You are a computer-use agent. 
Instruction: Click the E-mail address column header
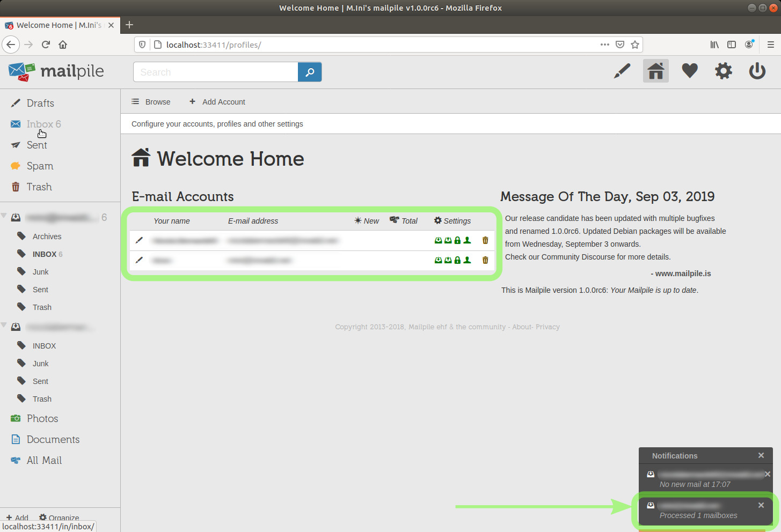point(253,221)
